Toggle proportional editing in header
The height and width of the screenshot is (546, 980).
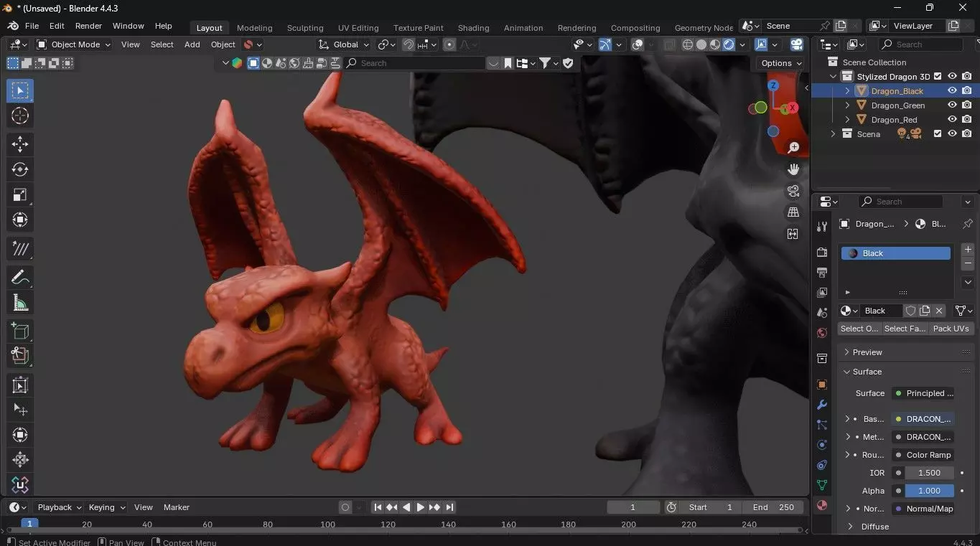[449, 44]
